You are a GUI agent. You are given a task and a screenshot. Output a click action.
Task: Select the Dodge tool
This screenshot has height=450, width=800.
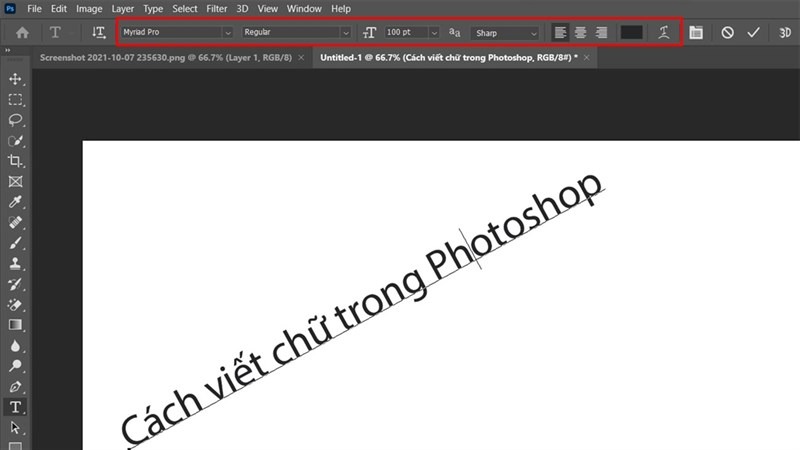[x=15, y=366]
